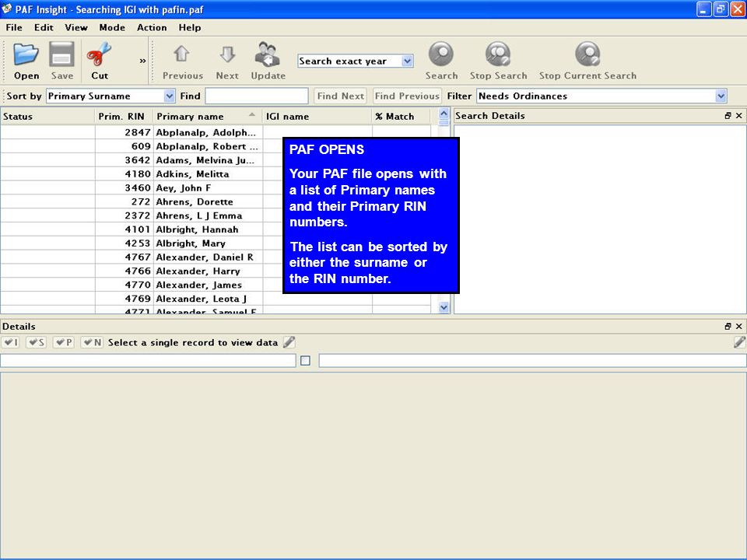Viewport: 747px width, 560px height.
Task: Click into the Find text field
Action: coord(257,96)
